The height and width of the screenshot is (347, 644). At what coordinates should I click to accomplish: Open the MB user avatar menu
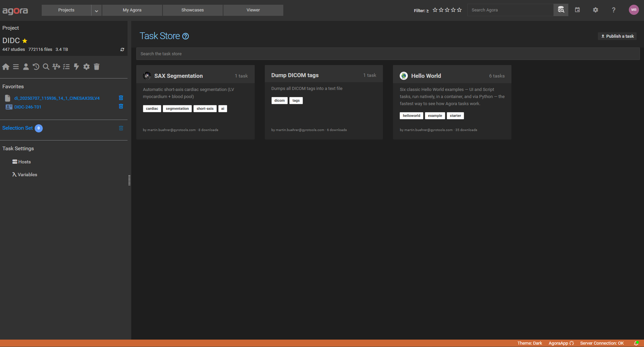pyautogui.click(x=634, y=10)
